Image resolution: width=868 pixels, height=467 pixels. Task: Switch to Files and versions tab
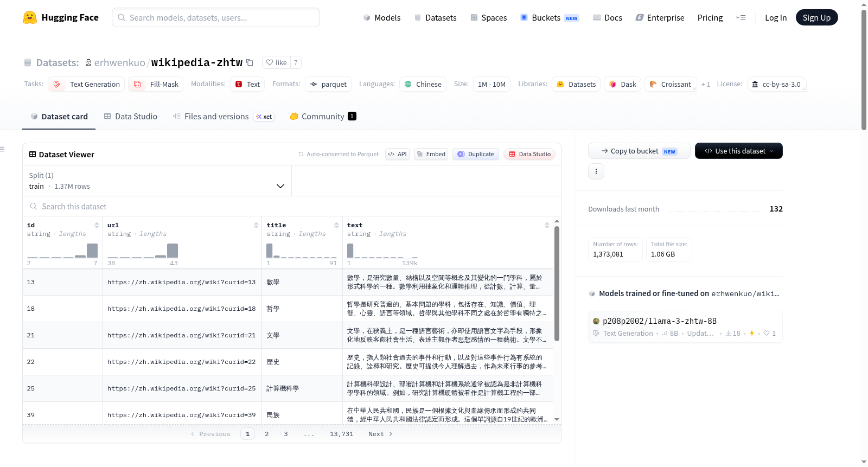[224, 116]
